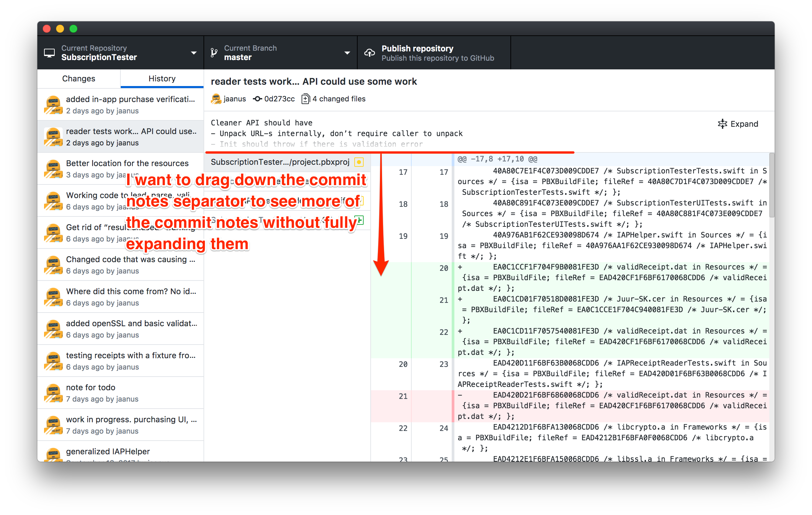
Task: Click the git branch icon in toolbar
Action: tap(214, 53)
